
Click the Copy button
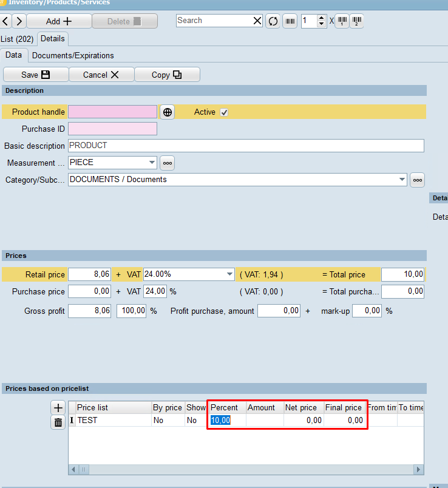click(x=167, y=75)
